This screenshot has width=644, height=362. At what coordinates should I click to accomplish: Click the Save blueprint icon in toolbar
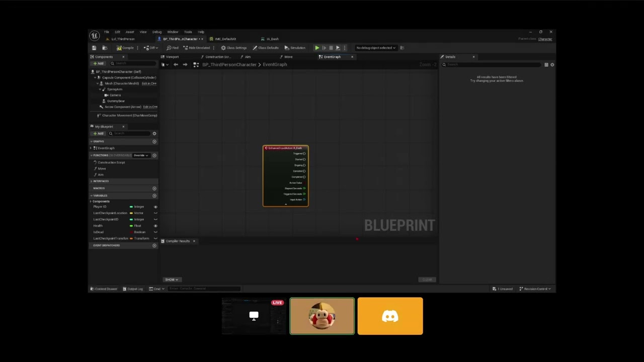coord(94,48)
